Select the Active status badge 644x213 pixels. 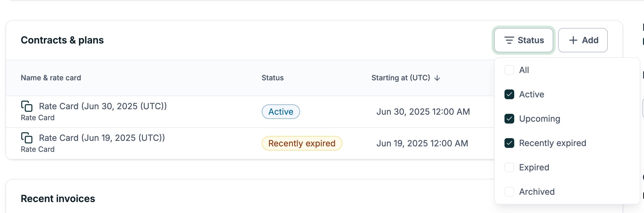click(281, 112)
